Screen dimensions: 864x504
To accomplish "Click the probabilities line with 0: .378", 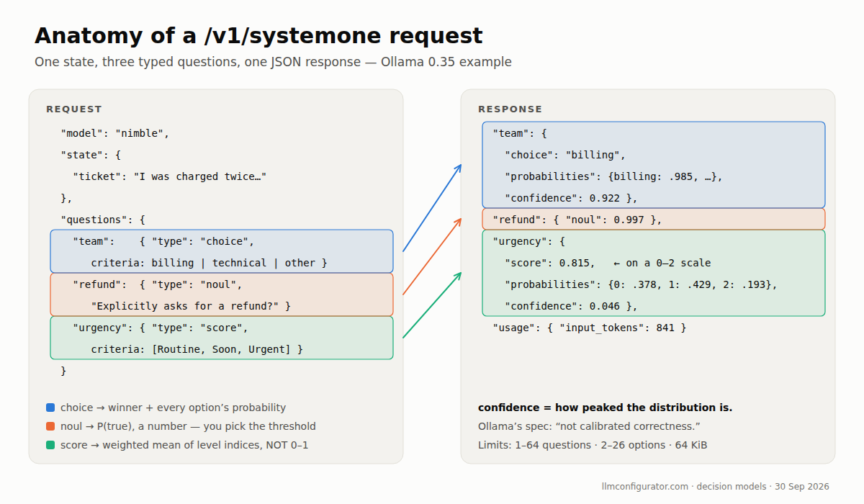I will pyautogui.click(x=641, y=284).
